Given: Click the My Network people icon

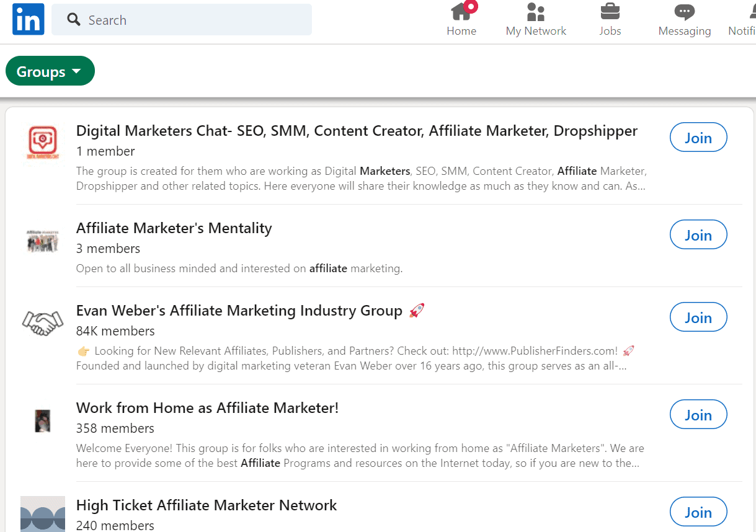Looking at the screenshot, I should click(x=536, y=11).
